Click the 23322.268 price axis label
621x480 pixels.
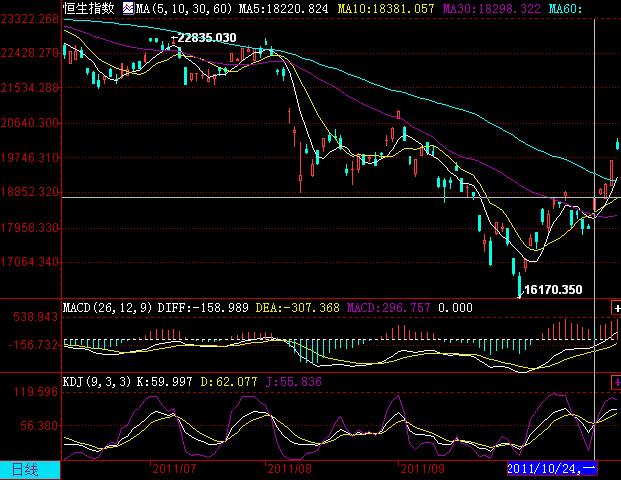pos(30,19)
